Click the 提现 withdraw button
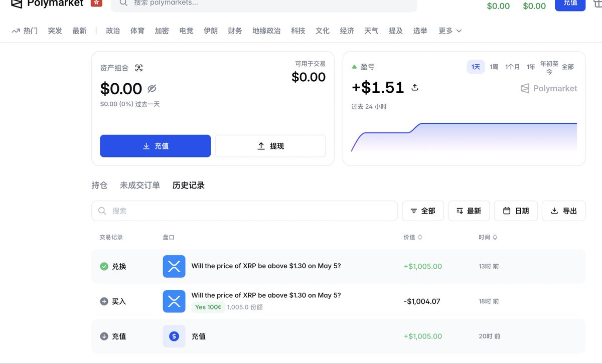 click(x=270, y=146)
